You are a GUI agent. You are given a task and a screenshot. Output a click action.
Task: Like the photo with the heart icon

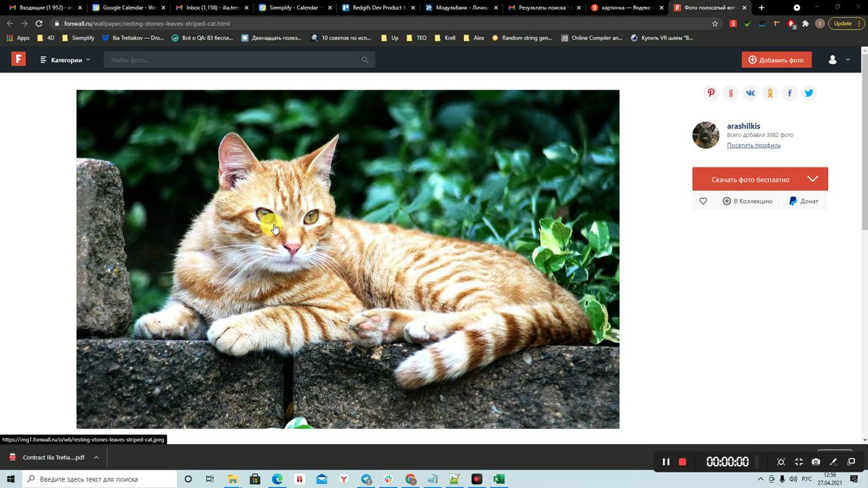[x=703, y=201]
